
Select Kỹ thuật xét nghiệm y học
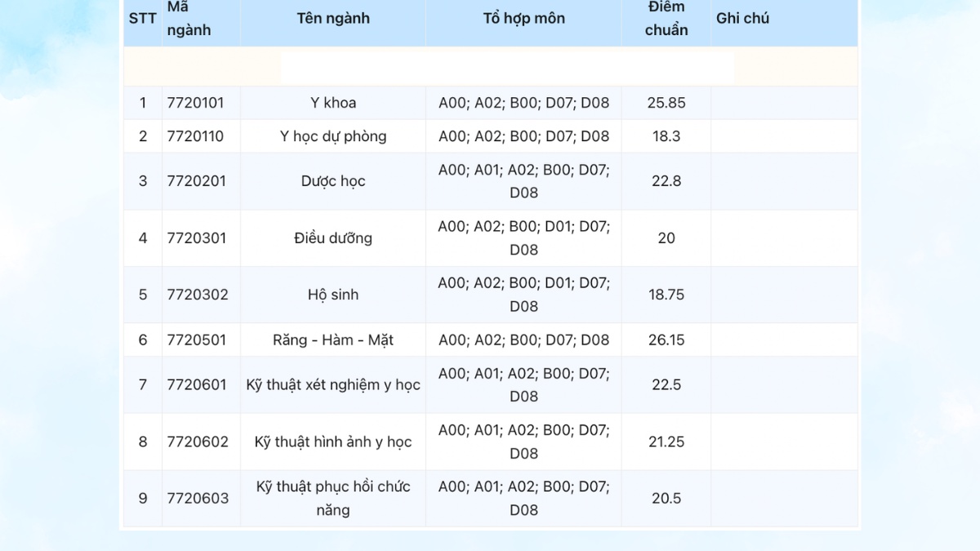(333, 384)
